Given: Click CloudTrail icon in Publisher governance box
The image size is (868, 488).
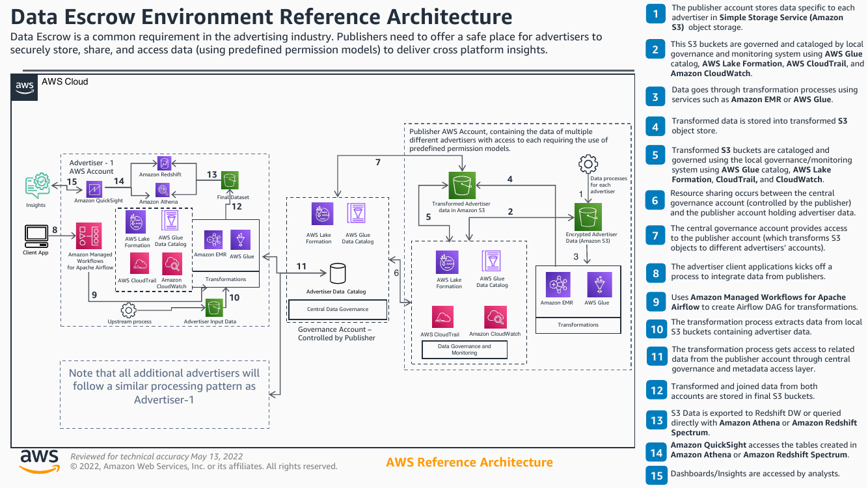Looking at the screenshot, I should (x=444, y=317).
